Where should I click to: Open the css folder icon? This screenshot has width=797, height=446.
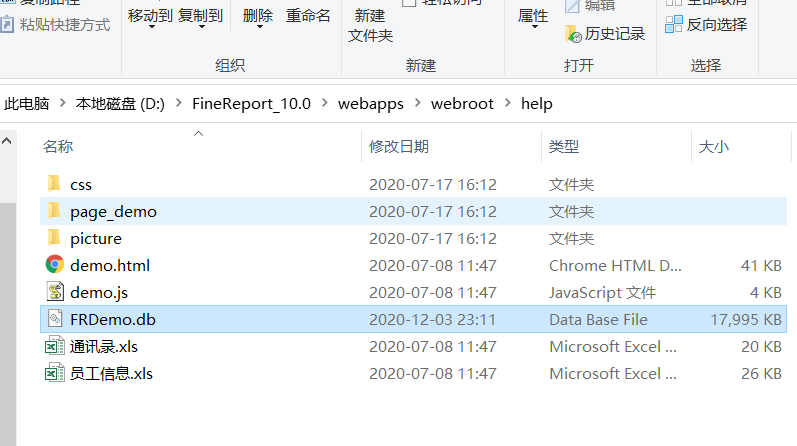tap(54, 184)
